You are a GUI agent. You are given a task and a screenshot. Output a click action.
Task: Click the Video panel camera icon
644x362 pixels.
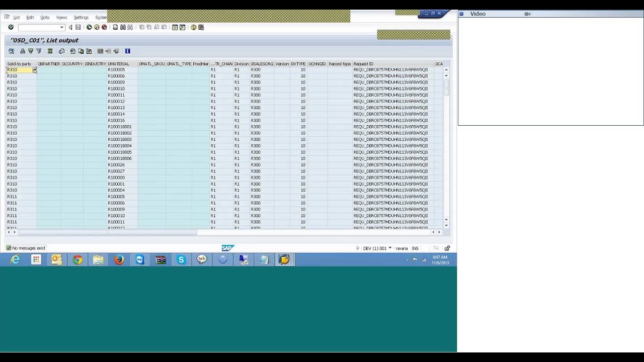(x=527, y=14)
